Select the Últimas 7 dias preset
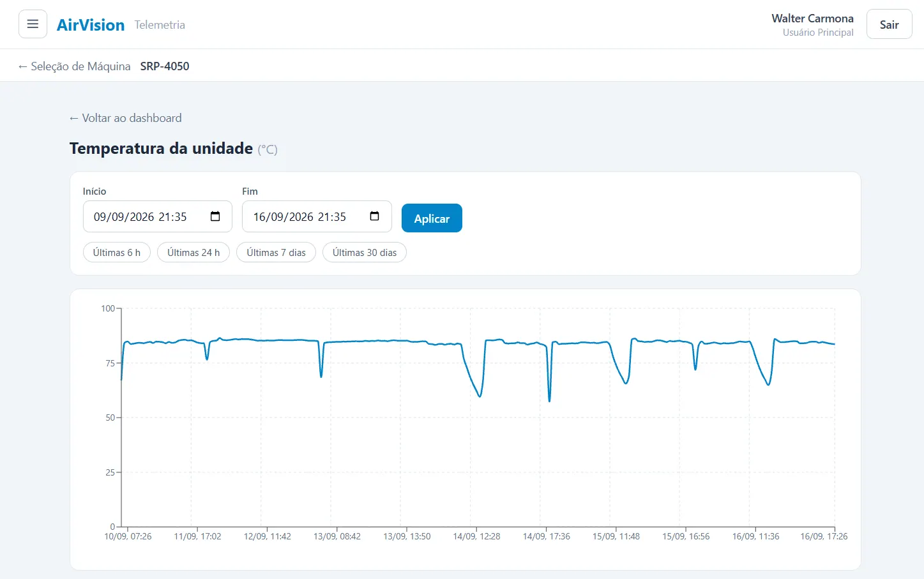The image size is (924, 579). pos(276,253)
